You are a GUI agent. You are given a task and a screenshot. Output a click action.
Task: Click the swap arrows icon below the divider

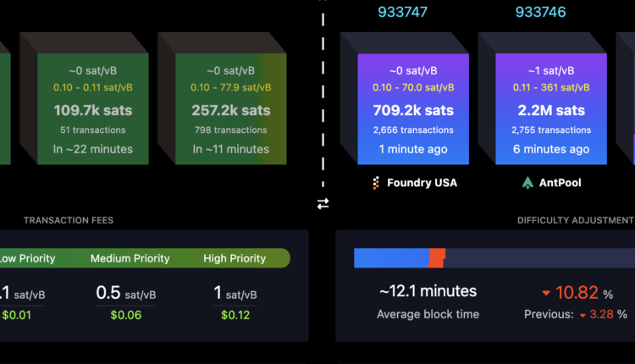323,203
